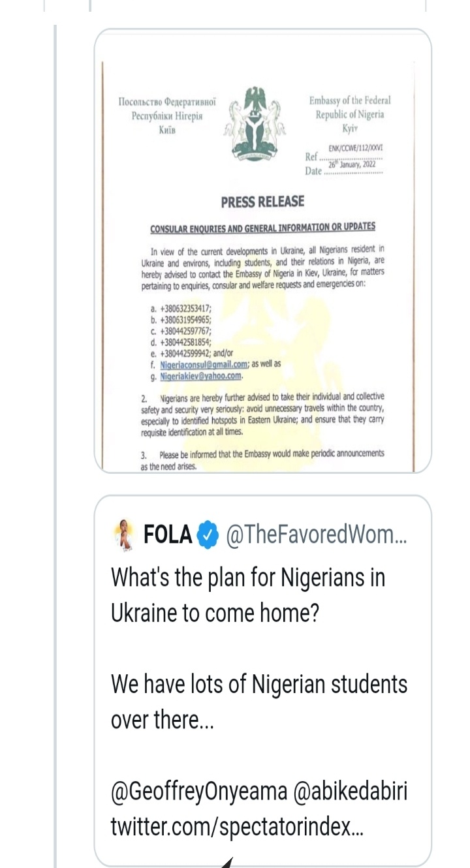Tap the phone number +380442599942

tap(186, 352)
